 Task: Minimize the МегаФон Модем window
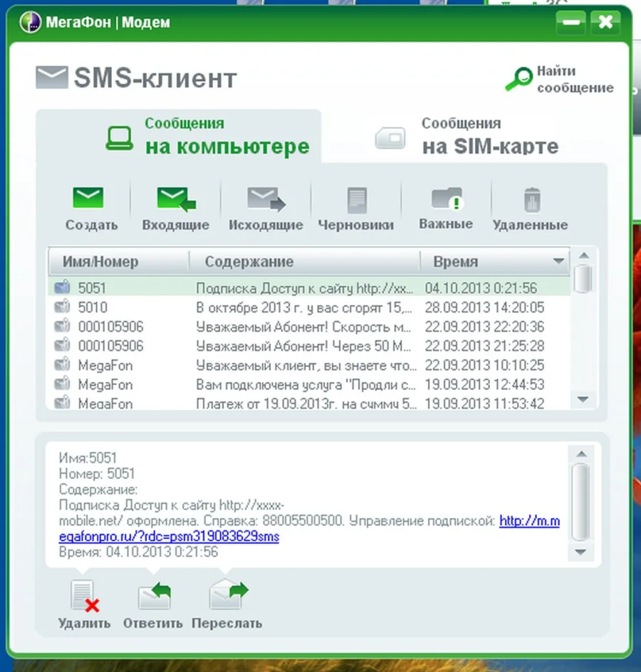tap(570, 22)
